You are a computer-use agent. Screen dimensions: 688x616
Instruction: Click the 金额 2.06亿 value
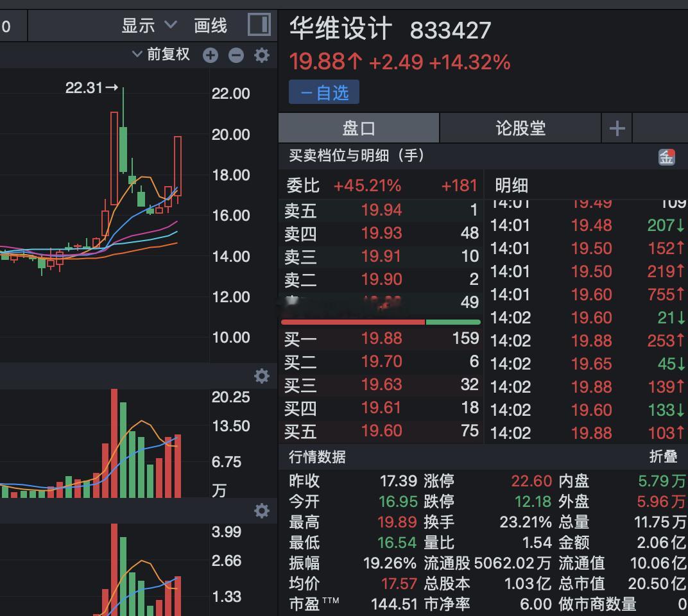coord(661,543)
